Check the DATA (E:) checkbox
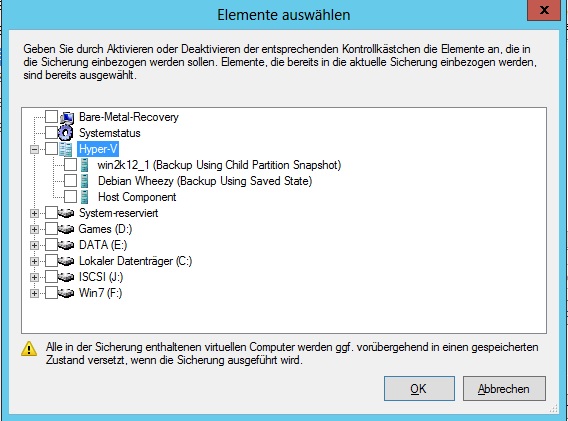This screenshot has height=421, width=568. (51, 245)
